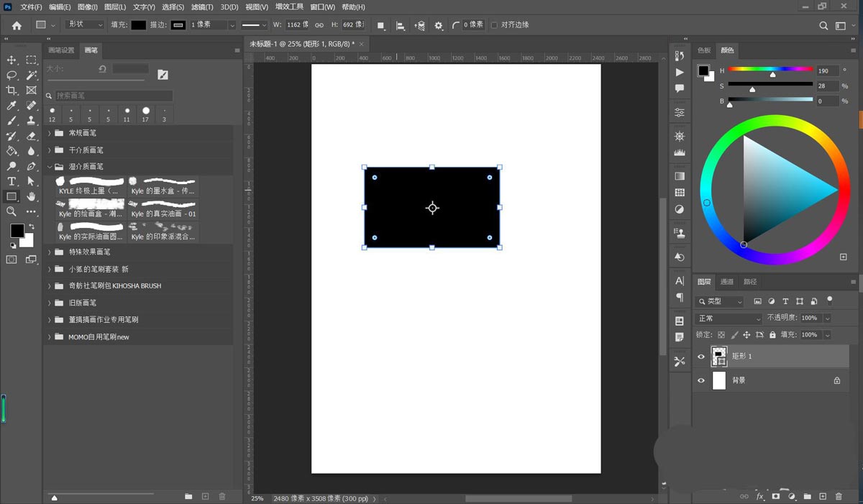
Task: Select the Crop tool
Action: pos(12,90)
